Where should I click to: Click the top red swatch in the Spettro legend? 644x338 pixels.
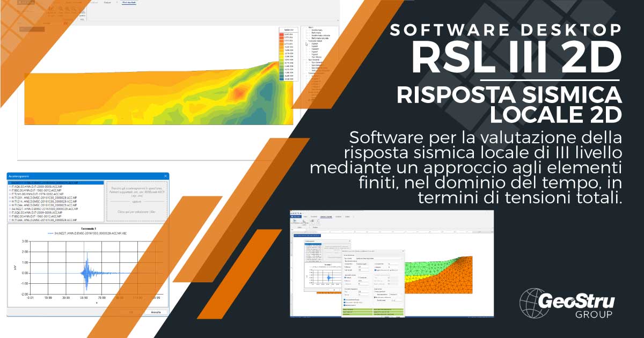[x=281, y=34]
